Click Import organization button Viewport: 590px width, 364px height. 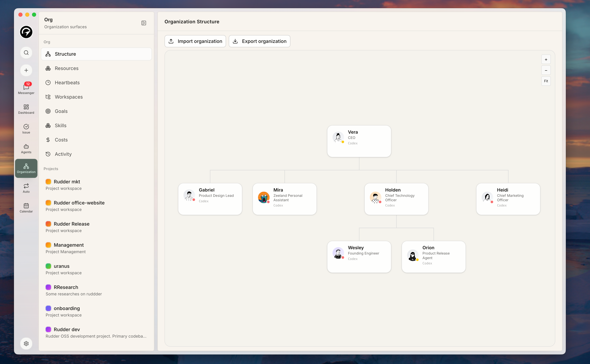click(195, 41)
